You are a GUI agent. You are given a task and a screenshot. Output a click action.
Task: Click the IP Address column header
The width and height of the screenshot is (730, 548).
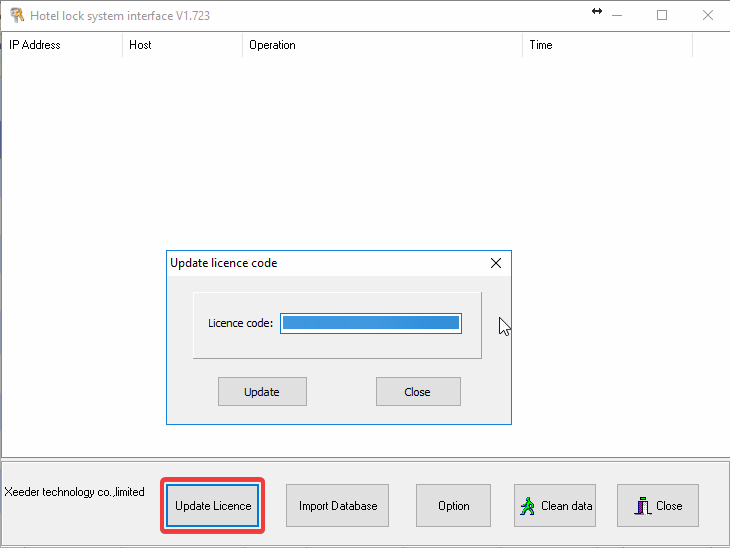pyautogui.click(x=62, y=45)
